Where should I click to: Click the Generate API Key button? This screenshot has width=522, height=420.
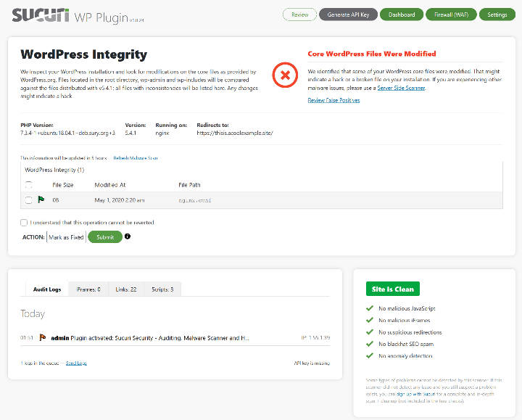(x=347, y=15)
